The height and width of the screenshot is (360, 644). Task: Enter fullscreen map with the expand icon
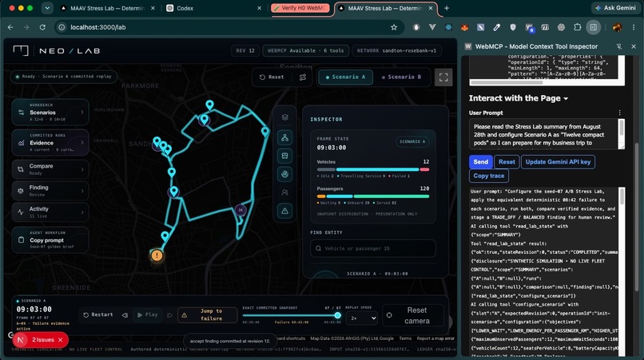pos(443,77)
